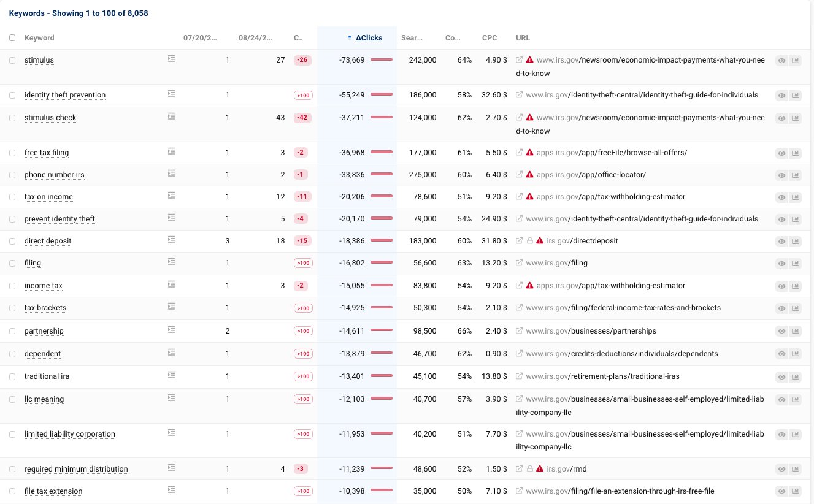Sort by the 08/24 date column
The image size is (814, 504).
coord(256,38)
